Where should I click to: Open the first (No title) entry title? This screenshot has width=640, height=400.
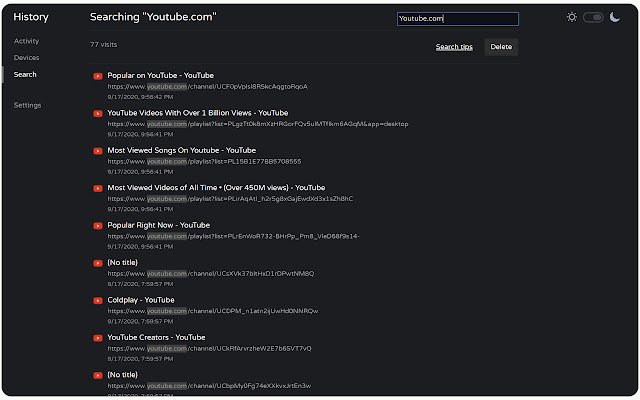click(122, 262)
